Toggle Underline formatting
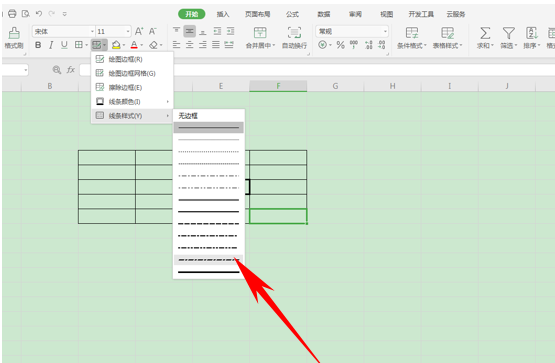The image size is (555, 363). tap(64, 45)
